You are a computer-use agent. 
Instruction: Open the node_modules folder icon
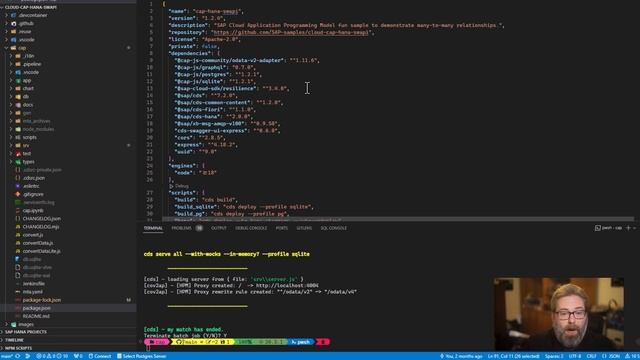[x=18, y=129]
